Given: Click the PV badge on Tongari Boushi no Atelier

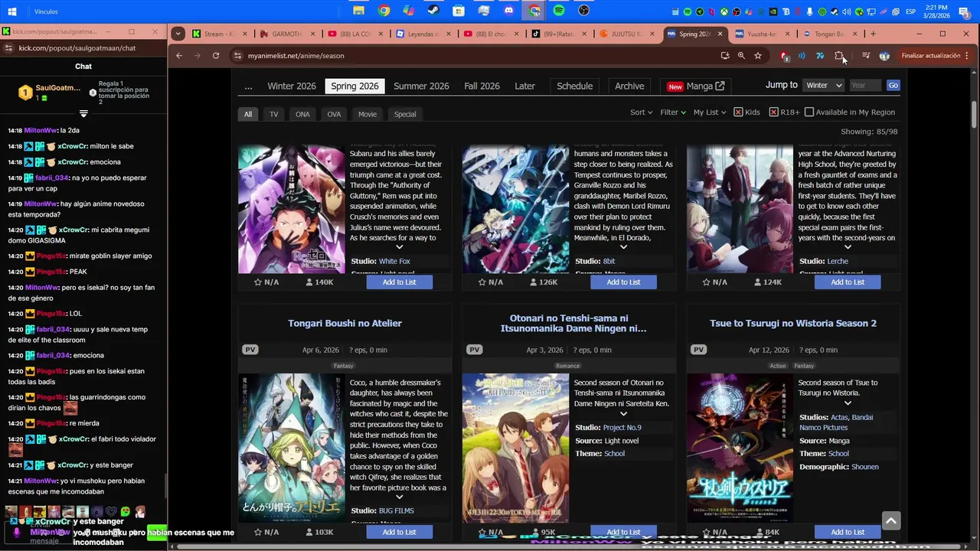Looking at the screenshot, I should 250,350.
